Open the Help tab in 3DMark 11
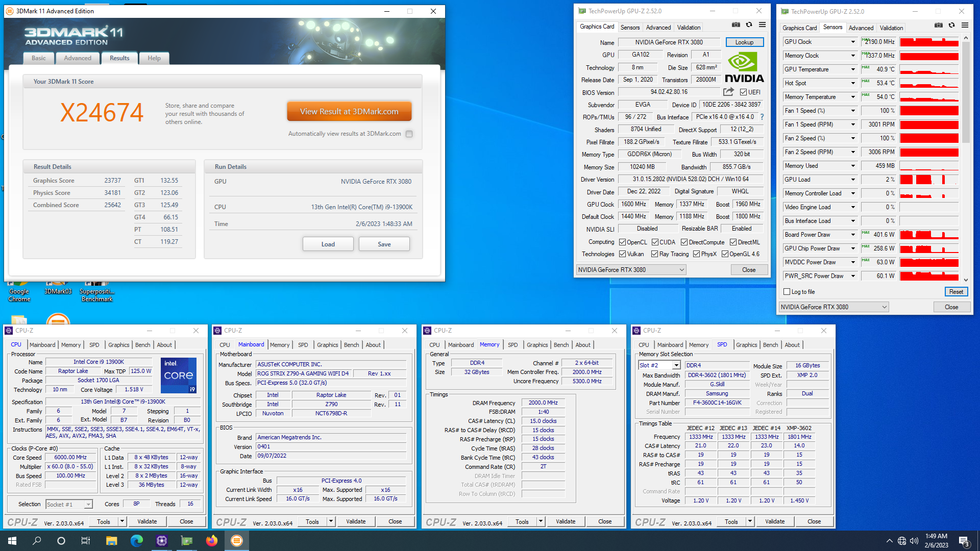This screenshot has width=980, height=551. point(154,58)
